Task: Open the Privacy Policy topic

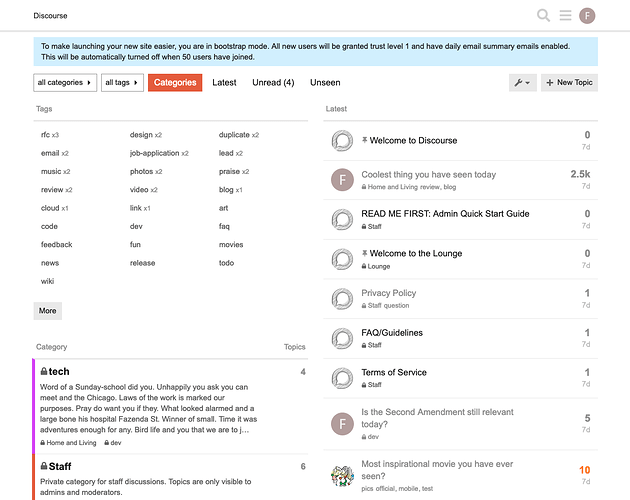Action: point(389,293)
